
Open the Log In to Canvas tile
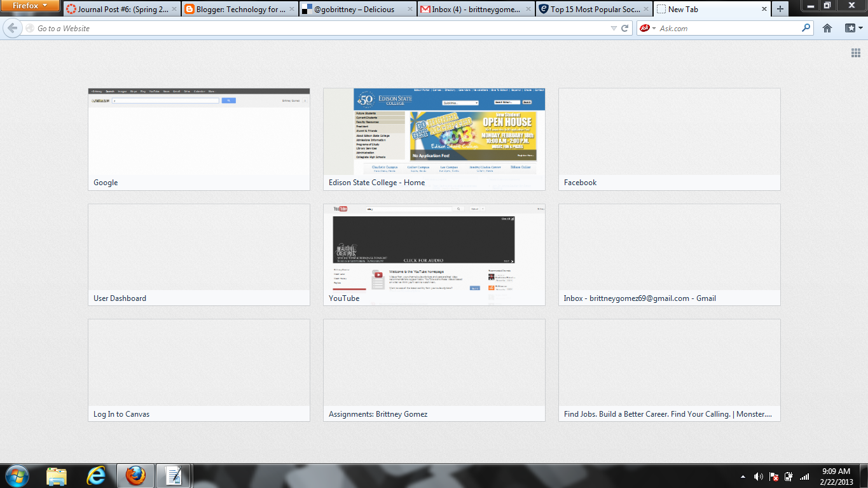pyautogui.click(x=199, y=370)
